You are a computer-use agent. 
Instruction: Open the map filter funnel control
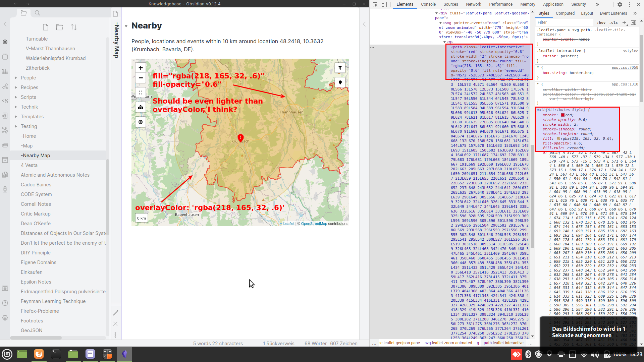pos(340,68)
